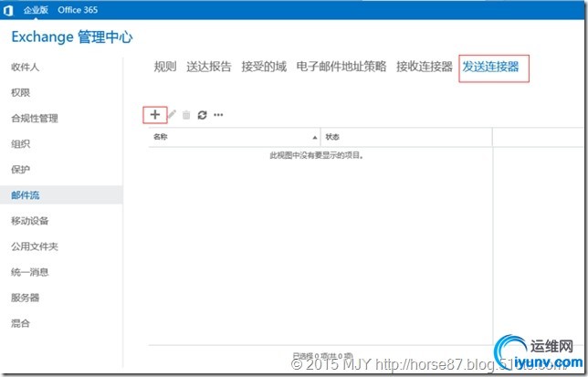Open the 规则 tab
This screenshot has height=377, width=588.
(165, 67)
